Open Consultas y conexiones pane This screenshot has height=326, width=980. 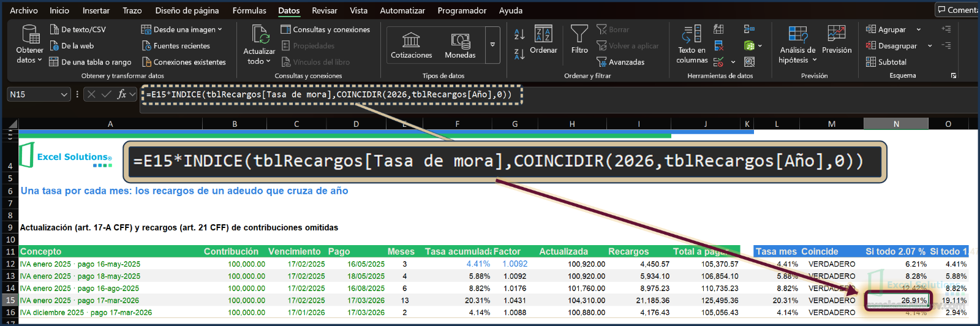(x=325, y=29)
